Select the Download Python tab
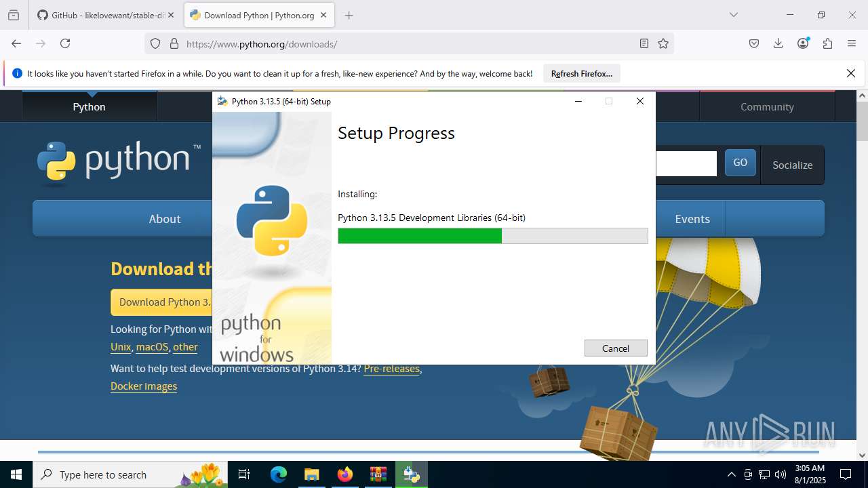This screenshot has width=868, height=488. click(x=259, y=15)
